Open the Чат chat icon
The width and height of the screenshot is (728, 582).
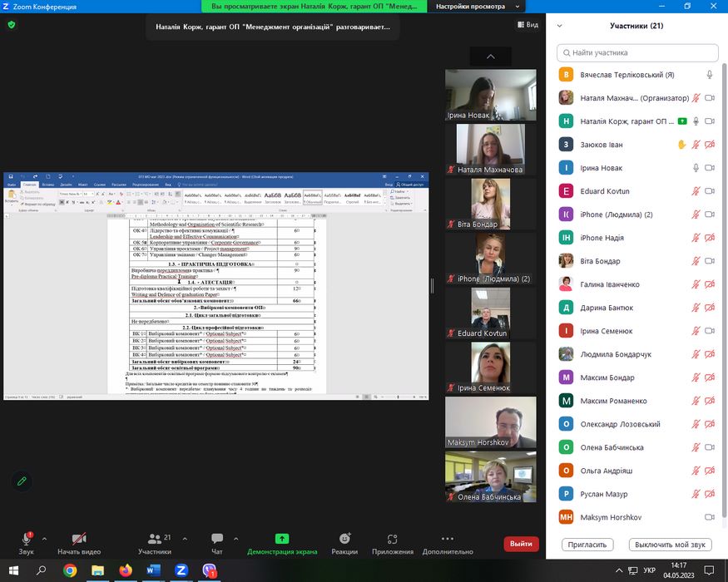pos(217,539)
